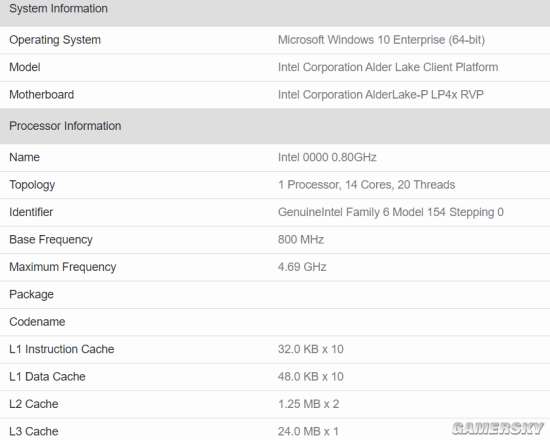Screen dimensions: 550x440
Task: Click AlderLake-P LP4x RVP motherboard value
Action: (x=381, y=94)
